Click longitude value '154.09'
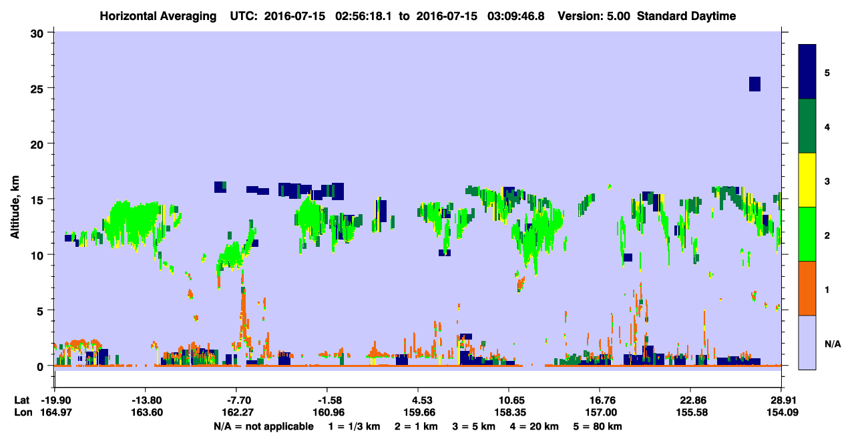The image size is (868, 445). click(x=782, y=412)
